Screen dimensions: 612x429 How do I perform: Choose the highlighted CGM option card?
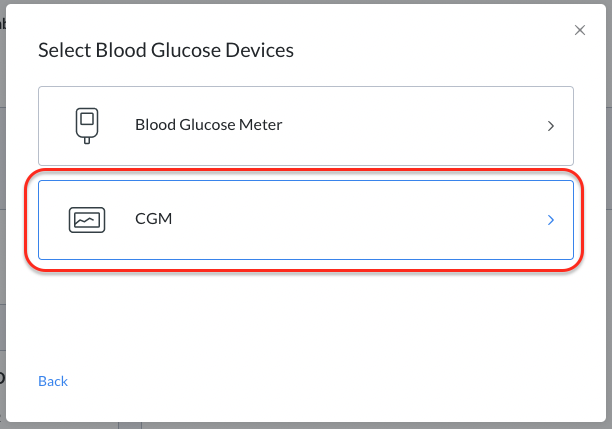tap(305, 220)
